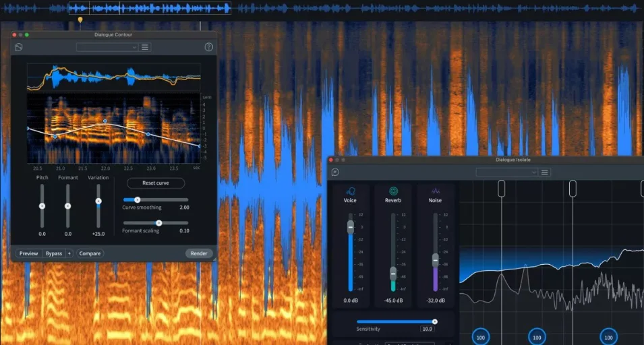Click the leftmost 100 band circle
The image size is (644, 345).
[481, 338]
